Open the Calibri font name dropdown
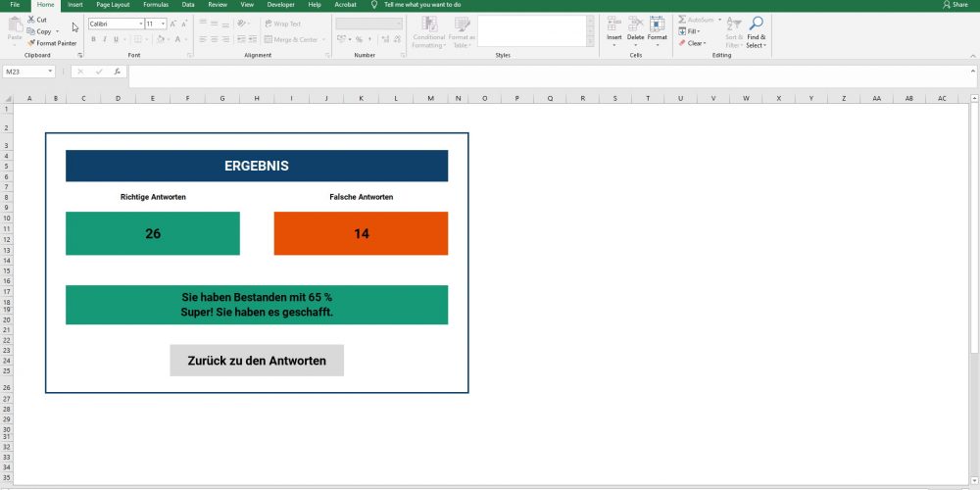 point(140,24)
